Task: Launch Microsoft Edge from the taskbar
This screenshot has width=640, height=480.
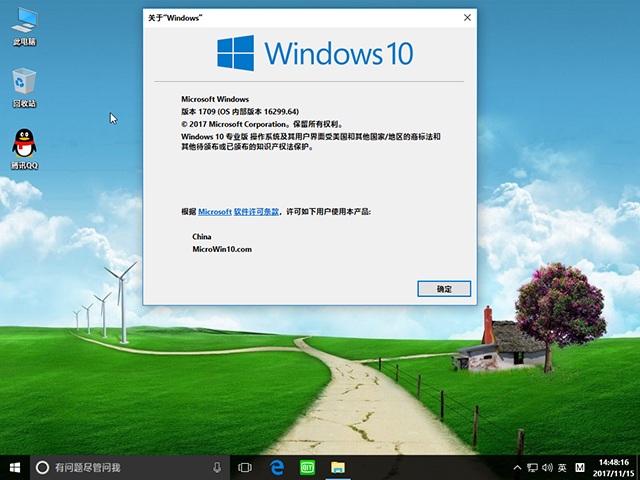Action: (277, 467)
